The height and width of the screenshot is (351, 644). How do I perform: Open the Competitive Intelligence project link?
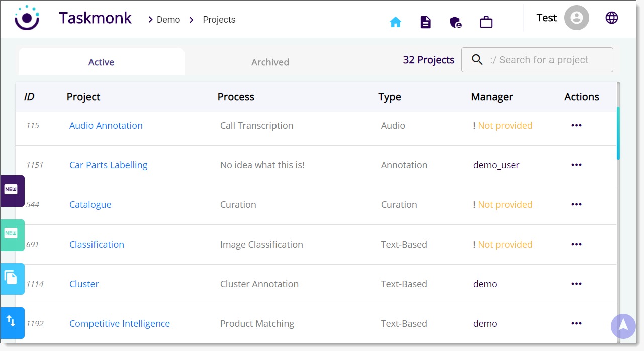pos(120,324)
